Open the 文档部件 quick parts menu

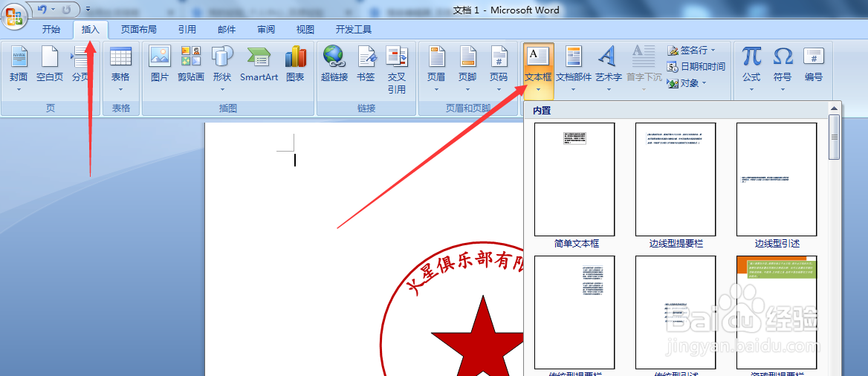click(x=574, y=68)
